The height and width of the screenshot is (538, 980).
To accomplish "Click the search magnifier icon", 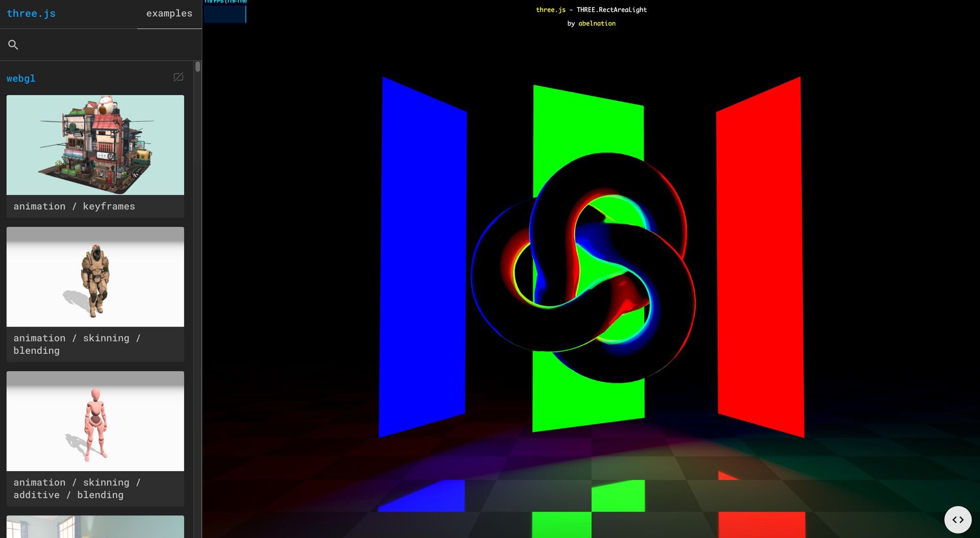I will pyautogui.click(x=13, y=45).
